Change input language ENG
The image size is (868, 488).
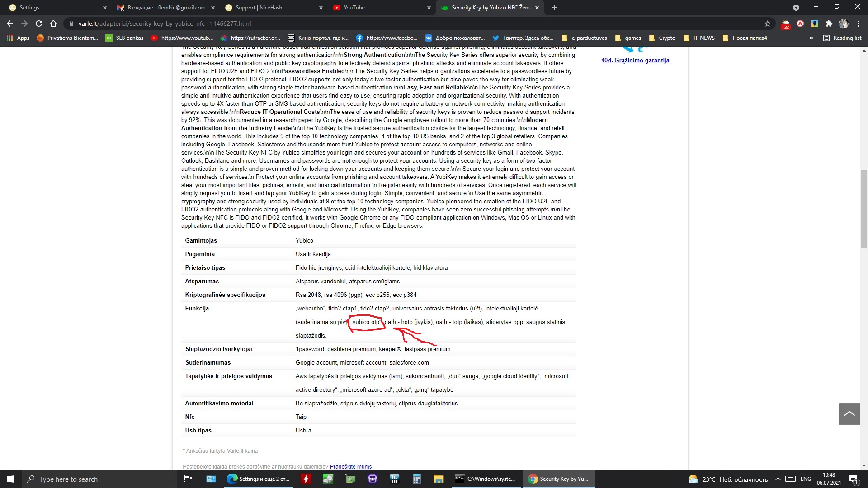pyautogui.click(x=806, y=479)
